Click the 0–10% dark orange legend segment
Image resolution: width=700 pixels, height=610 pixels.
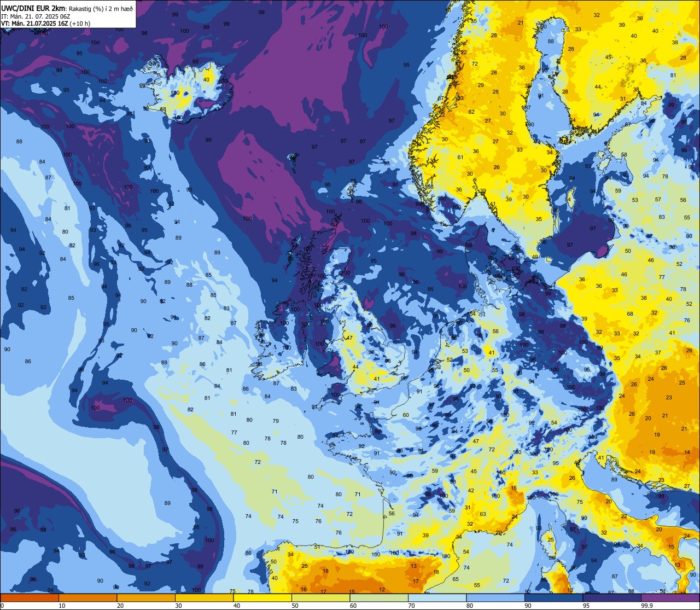click(x=30, y=598)
